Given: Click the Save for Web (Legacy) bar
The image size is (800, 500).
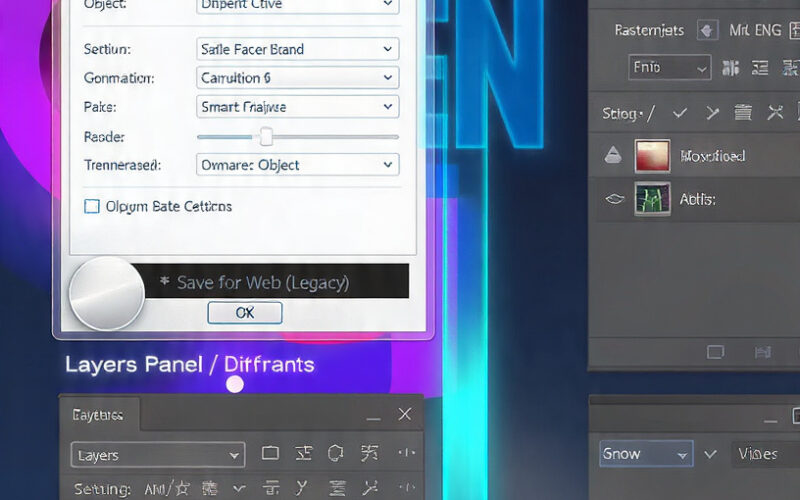Looking at the screenshot, I should coord(276,281).
